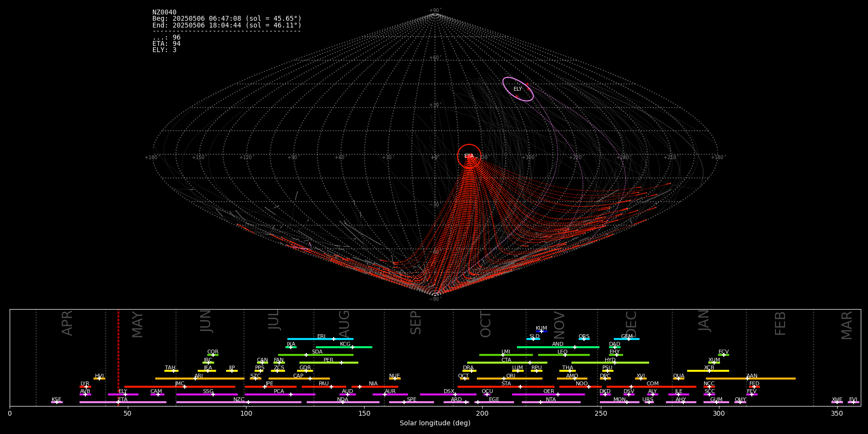This screenshot has height=434, width=868.
Task: Click the NTA shower bar in the timeline
Action: point(551,402)
